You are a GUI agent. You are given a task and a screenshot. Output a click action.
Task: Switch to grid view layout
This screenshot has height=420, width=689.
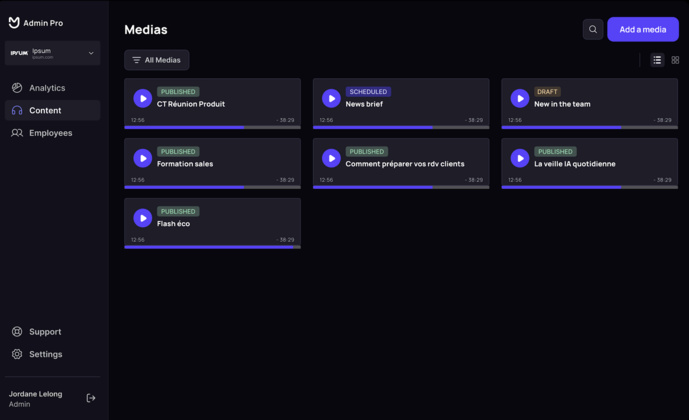[675, 60]
